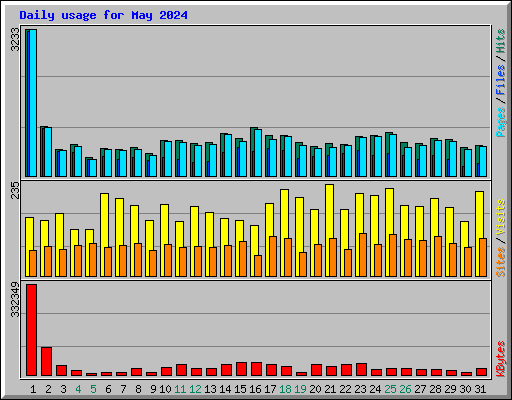The height and width of the screenshot is (400, 512).
Task: Click the Hits legend label
Action: coord(501,41)
